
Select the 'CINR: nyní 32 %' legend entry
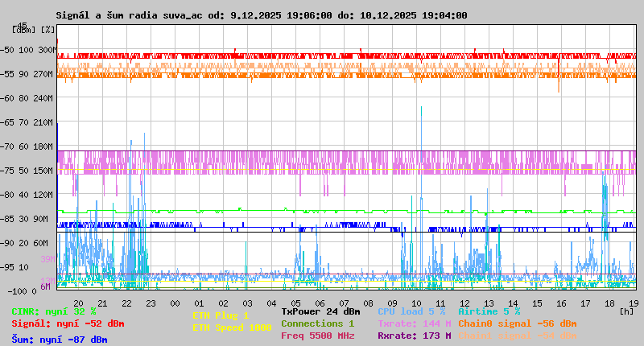point(54,311)
